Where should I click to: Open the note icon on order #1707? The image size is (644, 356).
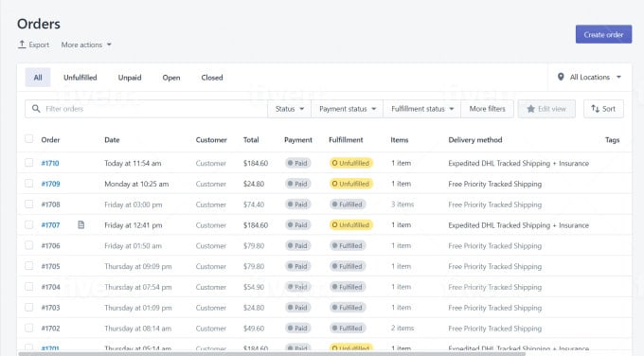tap(80, 224)
